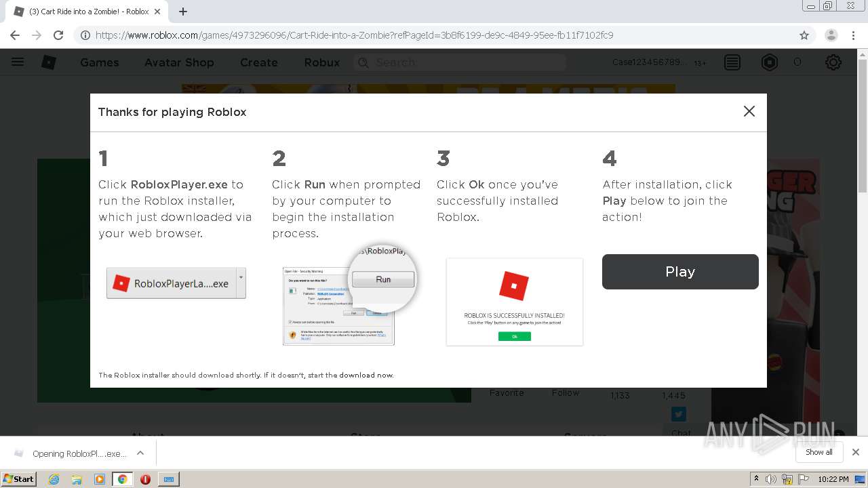Open Windows Explorer folder in taskbar
The image size is (868, 488).
(77, 479)
